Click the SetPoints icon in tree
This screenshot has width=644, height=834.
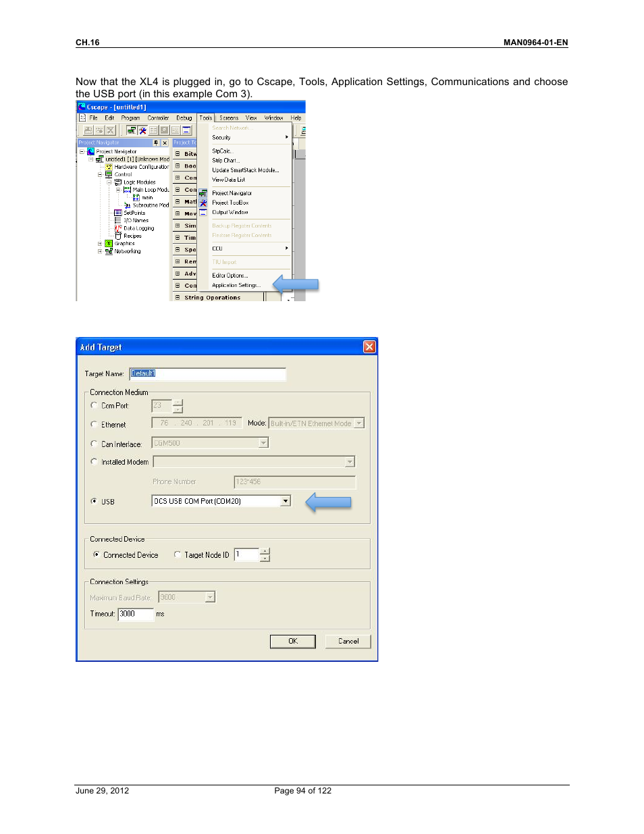(118, 213)
